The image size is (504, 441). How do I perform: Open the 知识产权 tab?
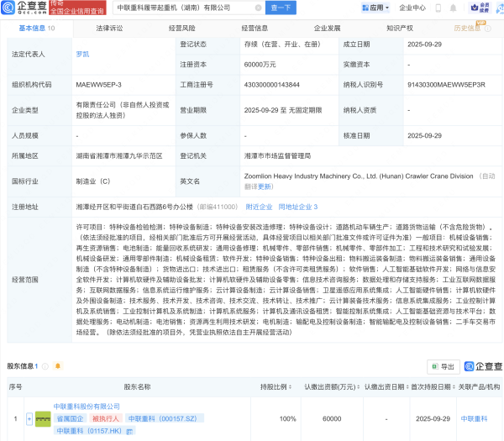pyautogui.click(x=399, y=28)
